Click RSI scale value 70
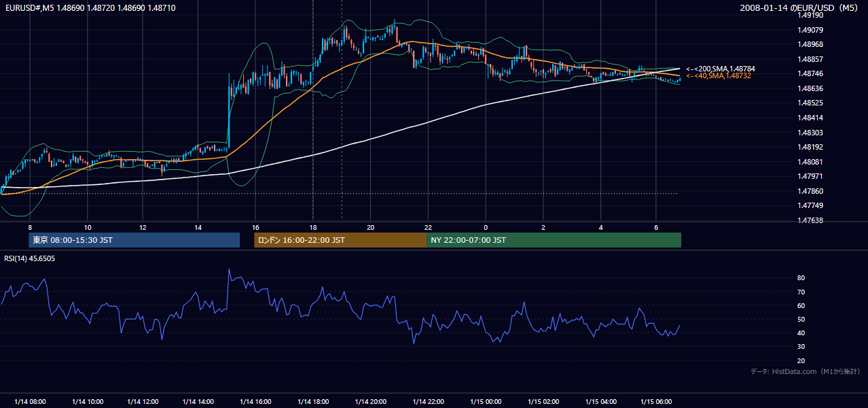The image size is (868, 408). click(x=801, y=292)
